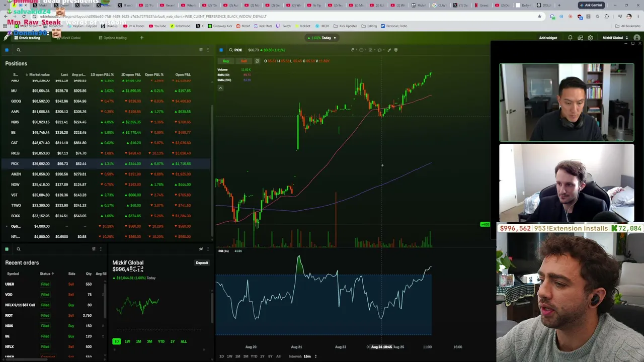The height and width of the screenshot is (362, 644).
Task: Click the Buy button on PICK chart
Action: click(226, 61)
